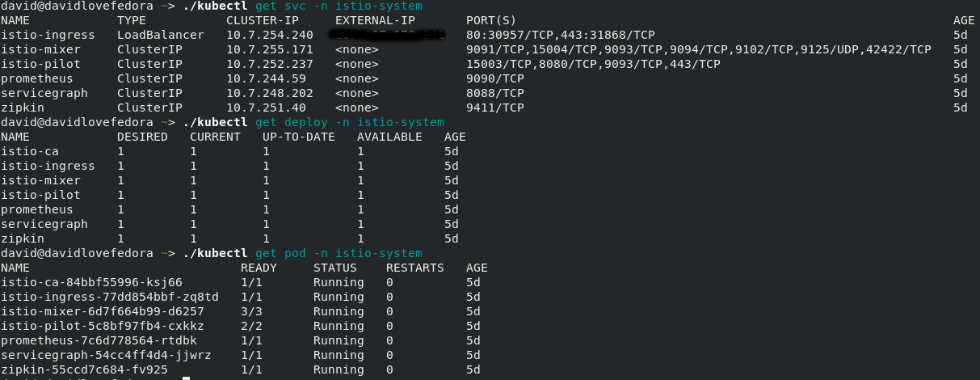Image resolution: width=980 pixels, height=380 pixels.
Task: Click the 'get deploy -n istio-system' command
Action: click(350, 122)
